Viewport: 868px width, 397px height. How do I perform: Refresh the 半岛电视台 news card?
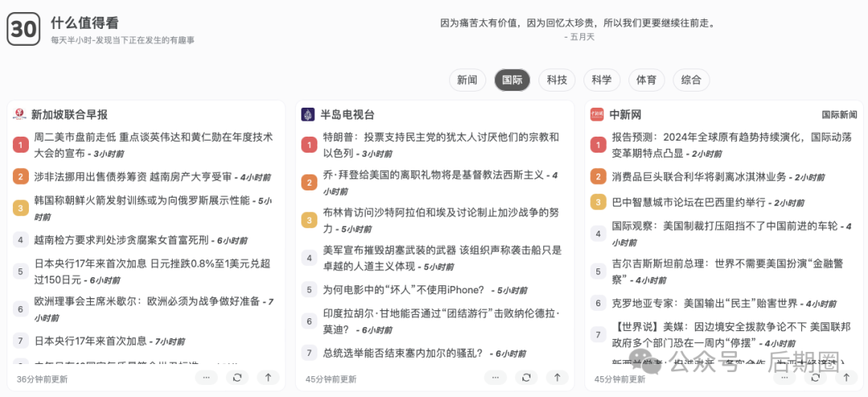[526, 377]
